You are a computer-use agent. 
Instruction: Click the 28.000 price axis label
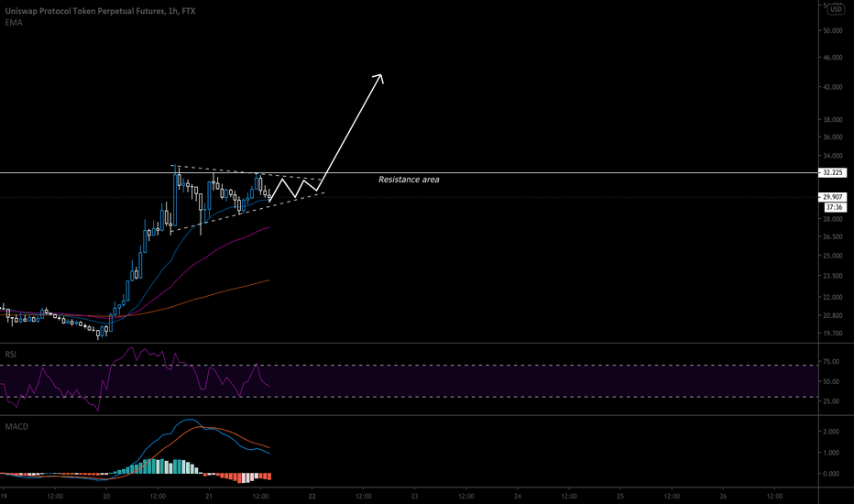[x=832, y=219]
